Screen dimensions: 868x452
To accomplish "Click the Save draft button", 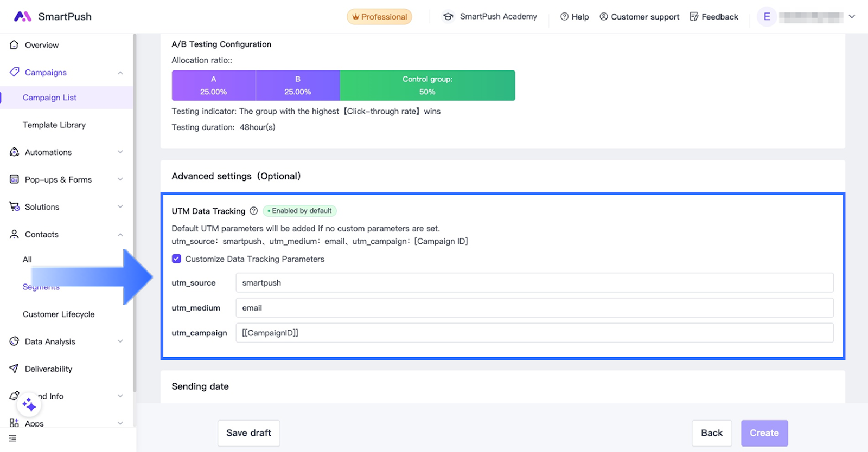I will 248,433.
